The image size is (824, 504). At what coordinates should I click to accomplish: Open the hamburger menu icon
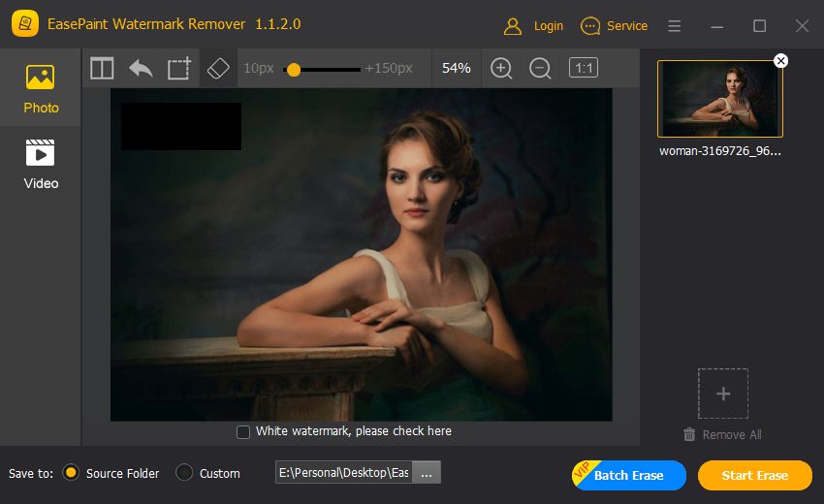point(675,26)
